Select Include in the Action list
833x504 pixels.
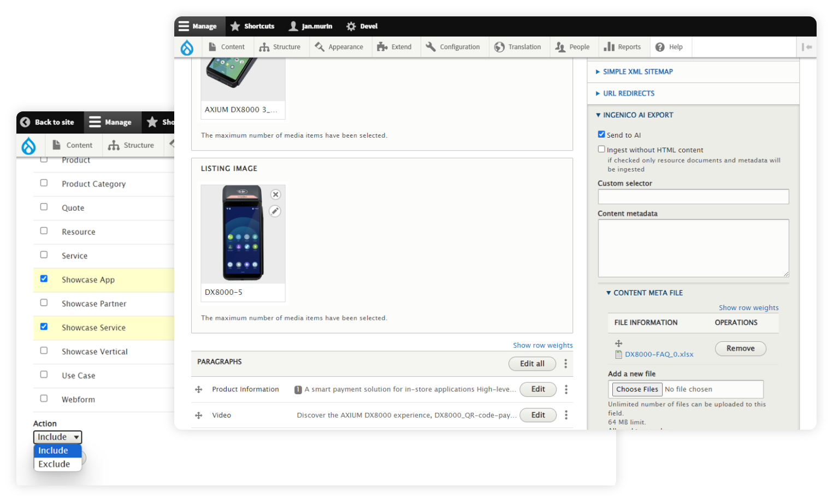[57, 450]
